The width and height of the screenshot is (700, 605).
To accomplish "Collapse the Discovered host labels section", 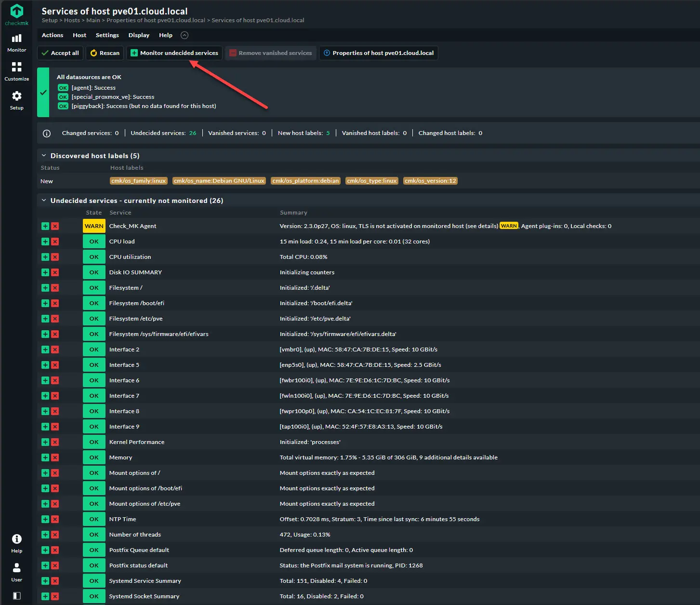I will (44, 156).
